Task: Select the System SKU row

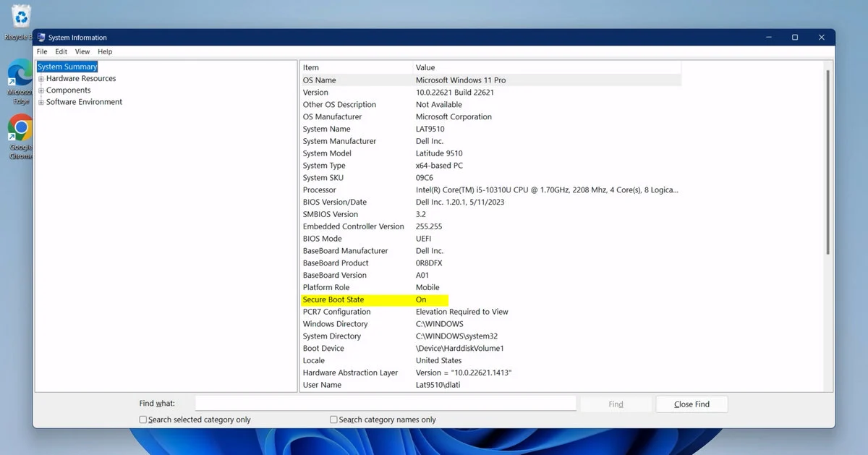Action: click(x=490, y=178)
